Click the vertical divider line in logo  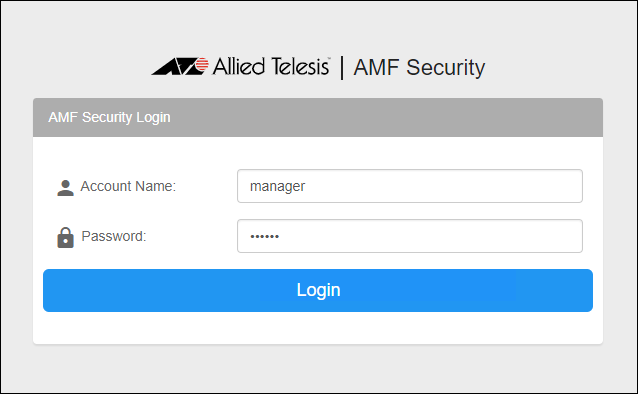click(x=342, y=68)
